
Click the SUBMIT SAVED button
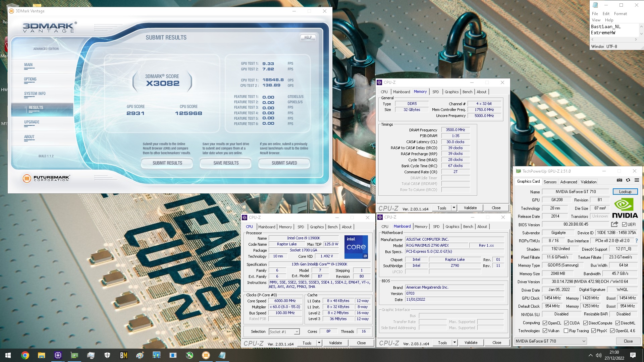tap(284, 163)
